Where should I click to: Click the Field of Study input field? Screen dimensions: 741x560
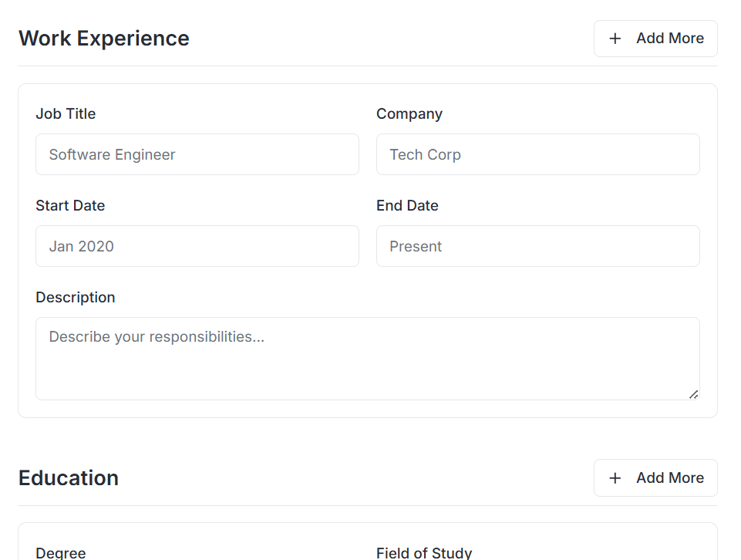[537, 559]
